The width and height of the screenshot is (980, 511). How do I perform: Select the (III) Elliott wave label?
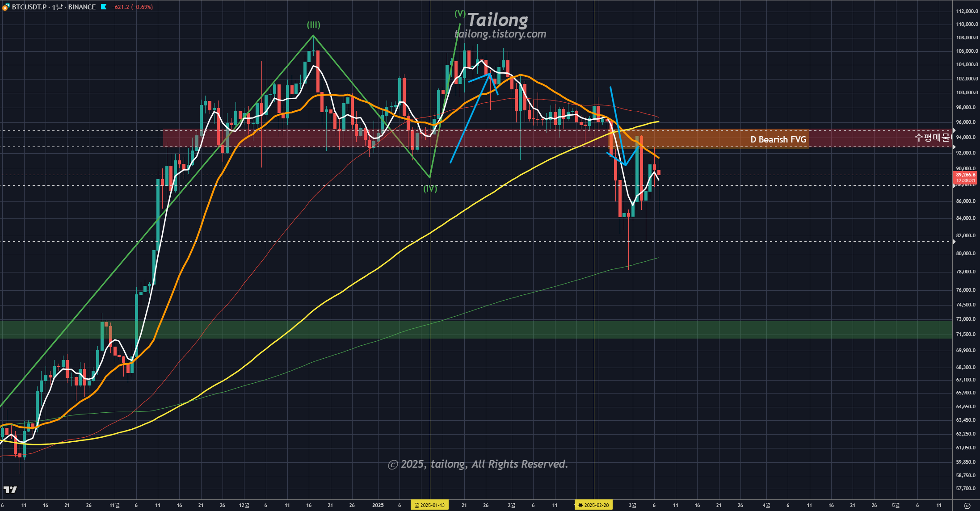[313, 25]
